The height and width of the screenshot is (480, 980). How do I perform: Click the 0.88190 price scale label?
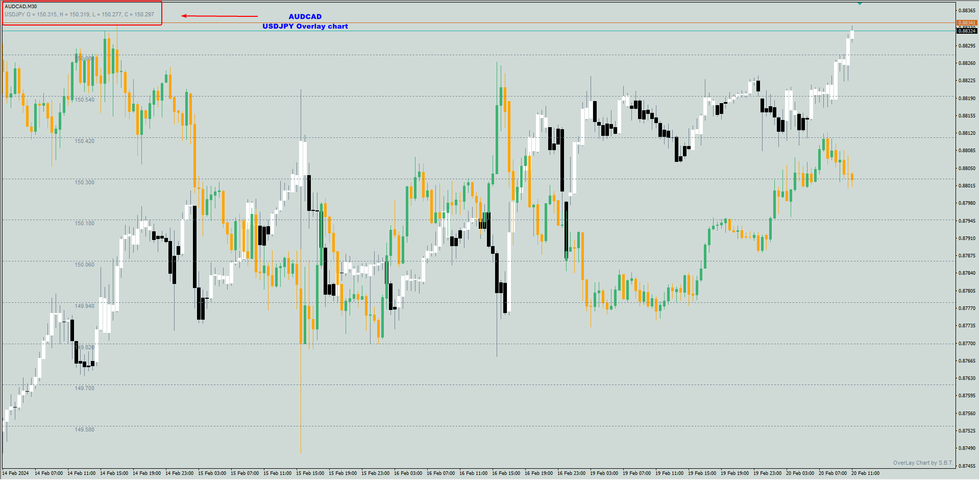tap(967, 99)
